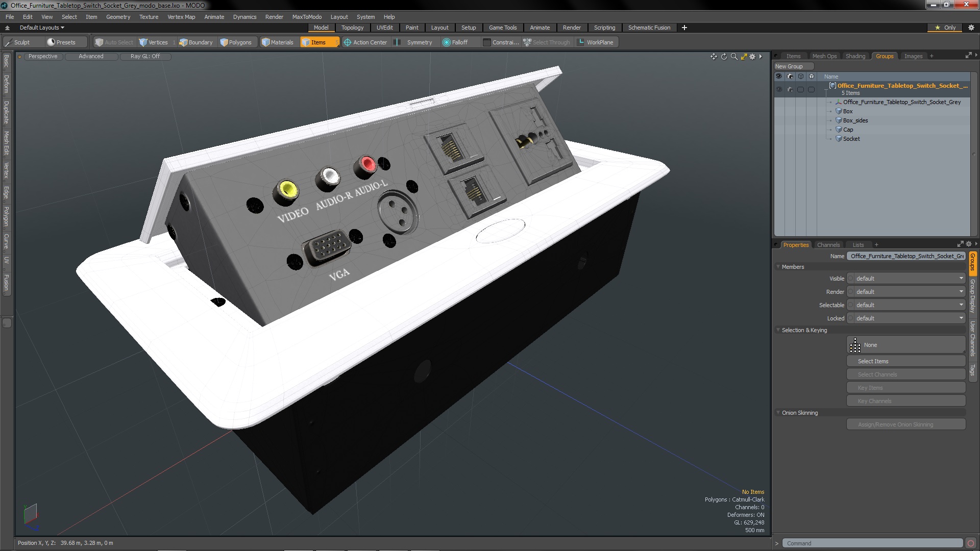Switch to the Shading tab
The height and width of the screenshot is (551, 980).
click(855, 56)
